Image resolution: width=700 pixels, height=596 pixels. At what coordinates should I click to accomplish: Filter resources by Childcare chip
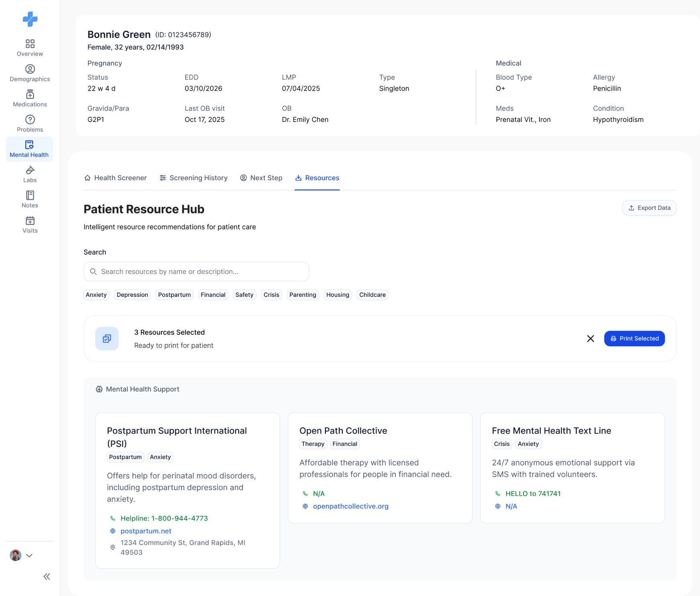tap(372, 295)
